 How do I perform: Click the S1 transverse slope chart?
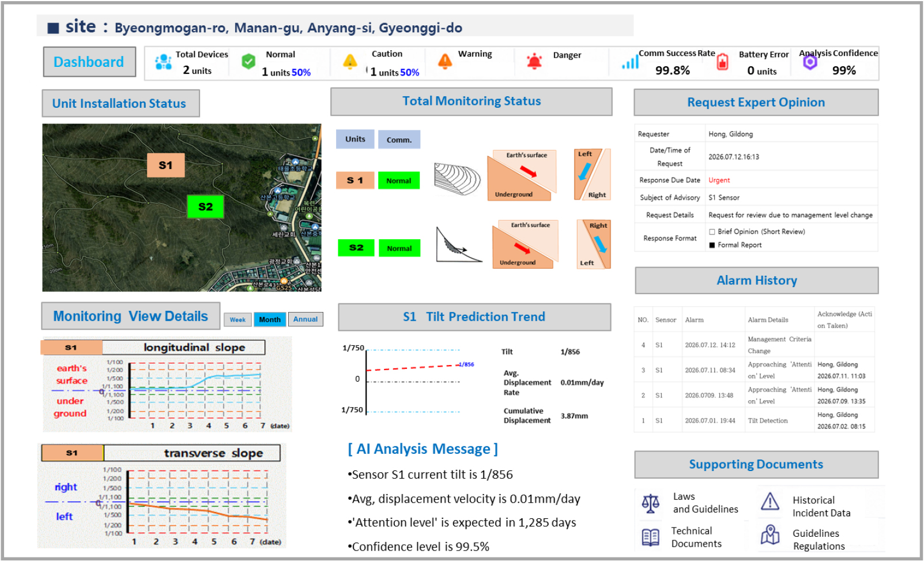pos(161,496)
